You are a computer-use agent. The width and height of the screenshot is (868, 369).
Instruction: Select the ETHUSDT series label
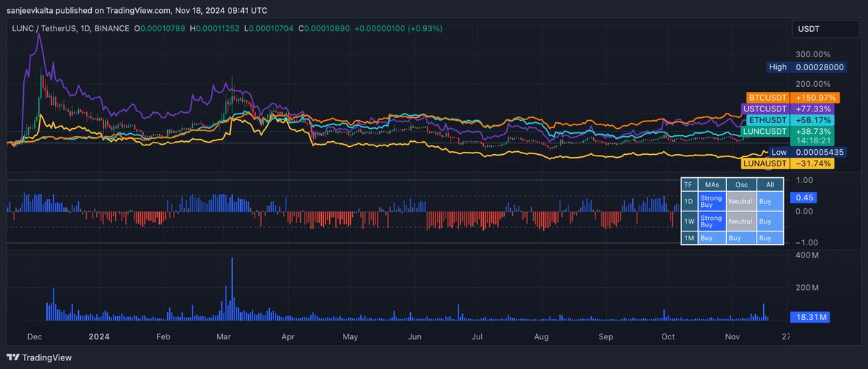tap(767, 119)
